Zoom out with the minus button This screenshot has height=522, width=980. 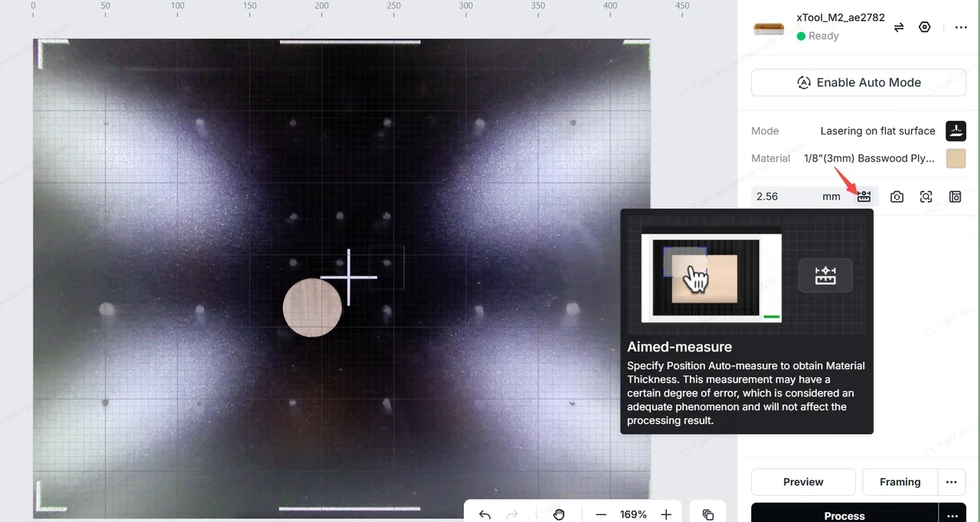click(601, 514)
